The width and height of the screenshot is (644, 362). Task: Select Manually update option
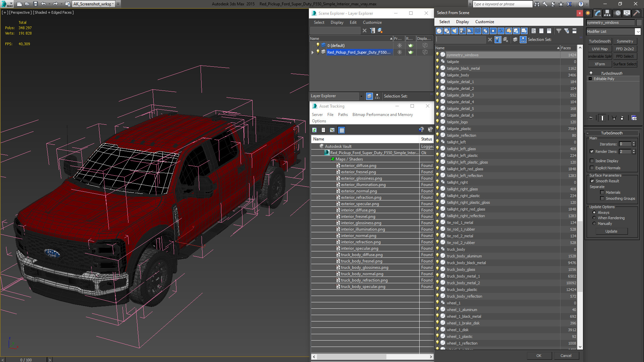tap(594, 224)
